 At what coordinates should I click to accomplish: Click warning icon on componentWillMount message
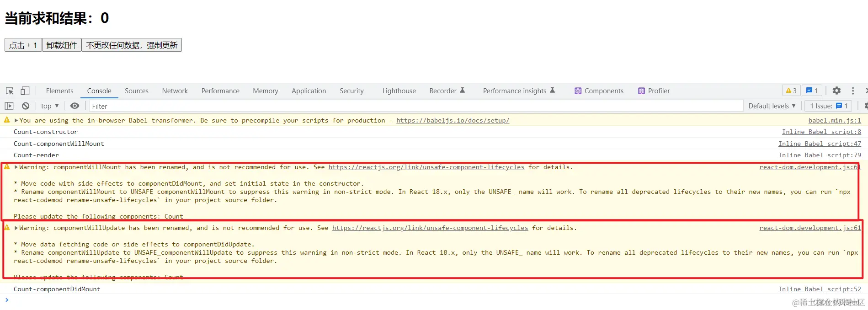point(7,166)
